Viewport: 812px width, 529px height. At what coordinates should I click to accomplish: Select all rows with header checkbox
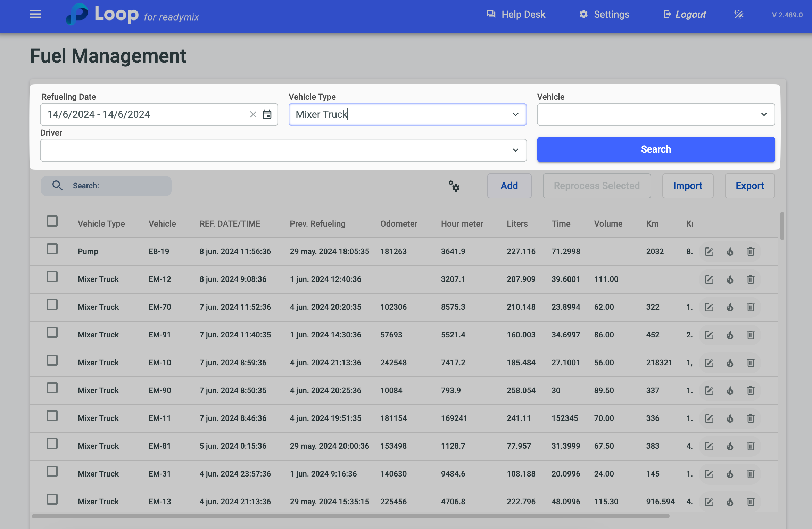(52, 221)
